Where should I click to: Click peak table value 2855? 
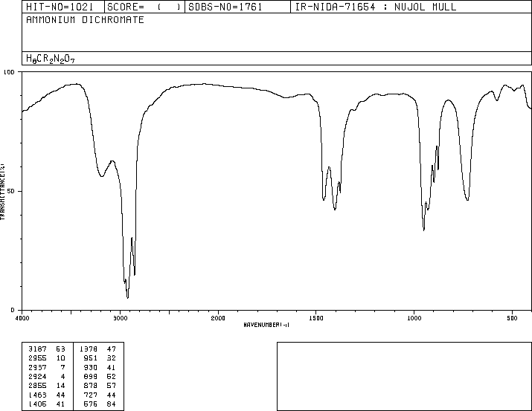(x=37, y=386)
